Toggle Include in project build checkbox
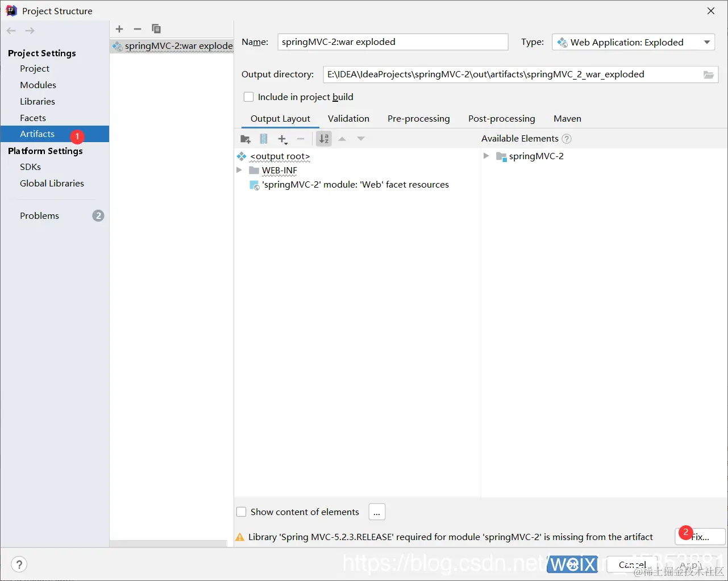 [x=248, y=97]
